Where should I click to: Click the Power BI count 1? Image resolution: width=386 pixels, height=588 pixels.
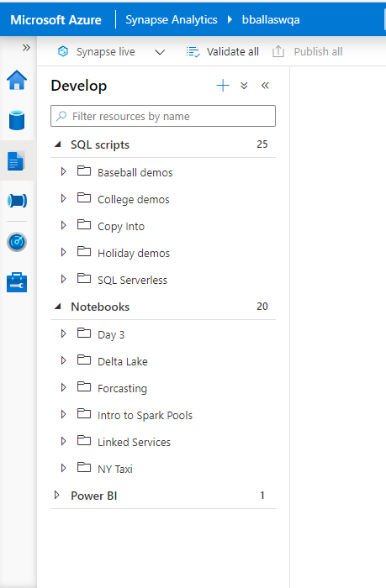coord(262,496)
